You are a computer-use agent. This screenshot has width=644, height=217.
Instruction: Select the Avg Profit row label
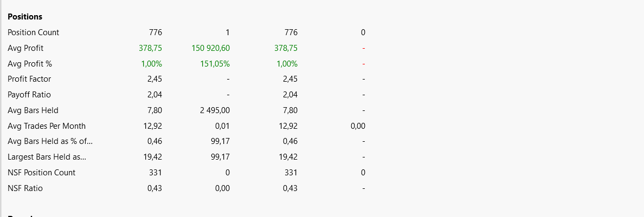[23, 48]
